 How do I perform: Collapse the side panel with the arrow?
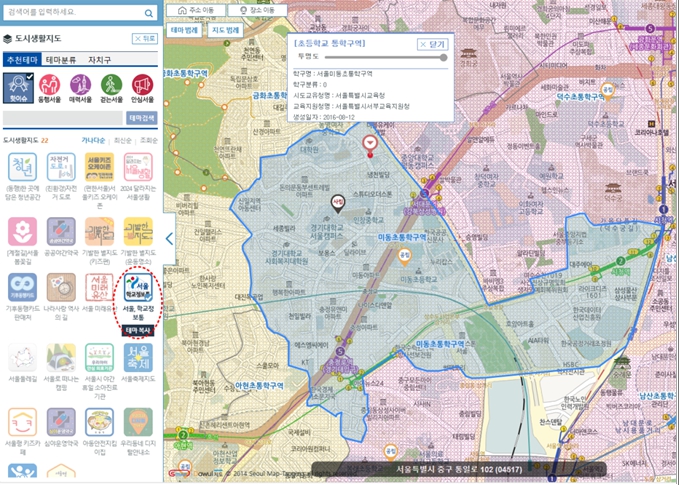[169, 239]
